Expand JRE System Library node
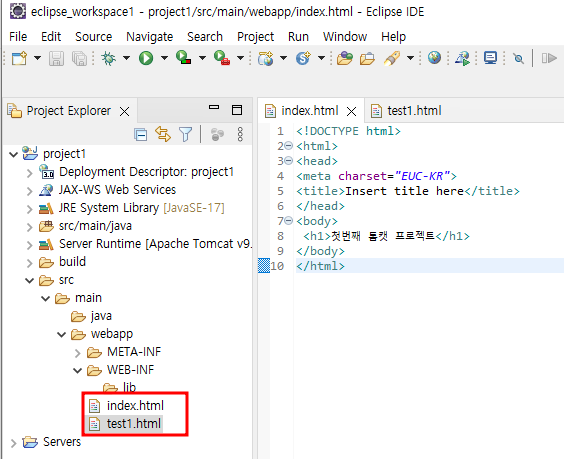The width and height of the screenshot is (564, 459). click(x=29, y=209)
